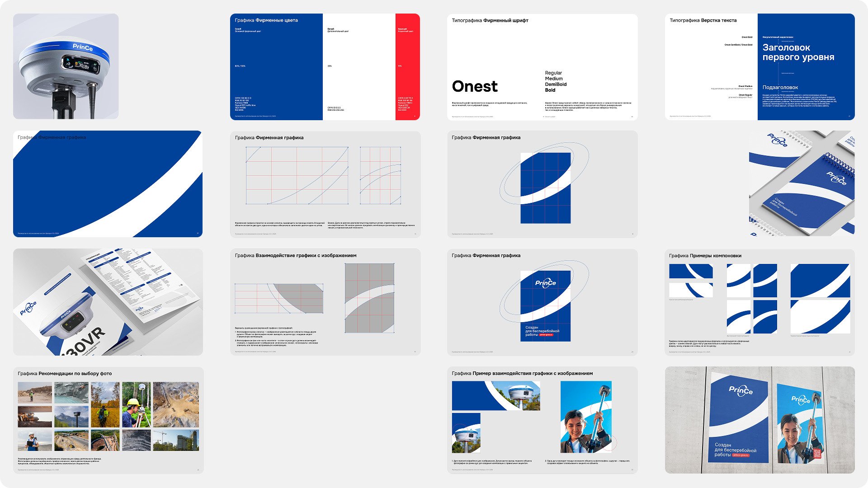The width and height of the screenshot is (868, 488).
Task: Open the i30VR brochure mockup image
Action: pyautogui.click(x=108, y=302)
